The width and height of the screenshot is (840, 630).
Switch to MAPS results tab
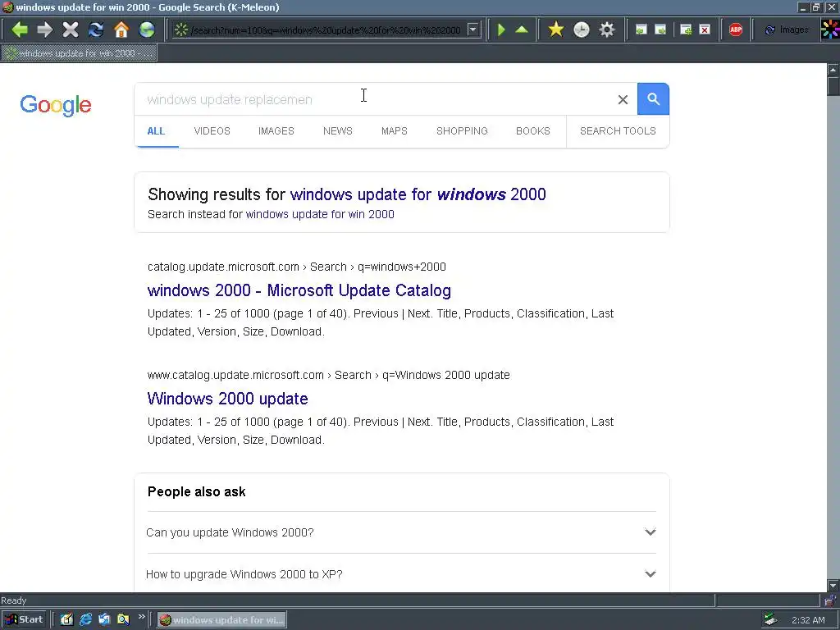point(395,131)
